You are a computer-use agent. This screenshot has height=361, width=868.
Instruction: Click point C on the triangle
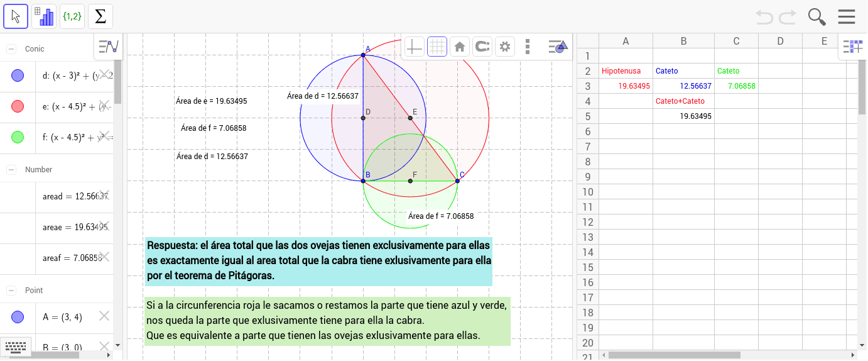click(457, 181)
